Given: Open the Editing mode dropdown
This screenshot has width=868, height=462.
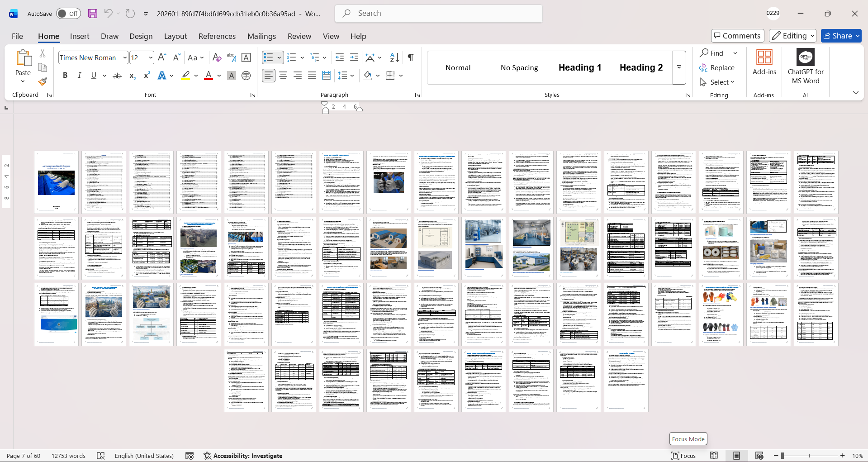Looking at the screenshot, I should coord(793,36).
